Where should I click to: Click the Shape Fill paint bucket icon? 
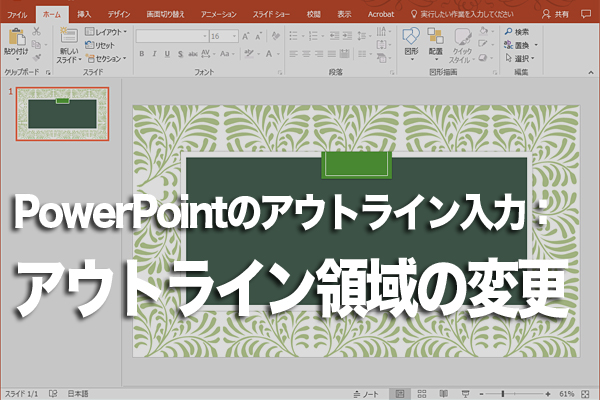click(x=484, y=31)
